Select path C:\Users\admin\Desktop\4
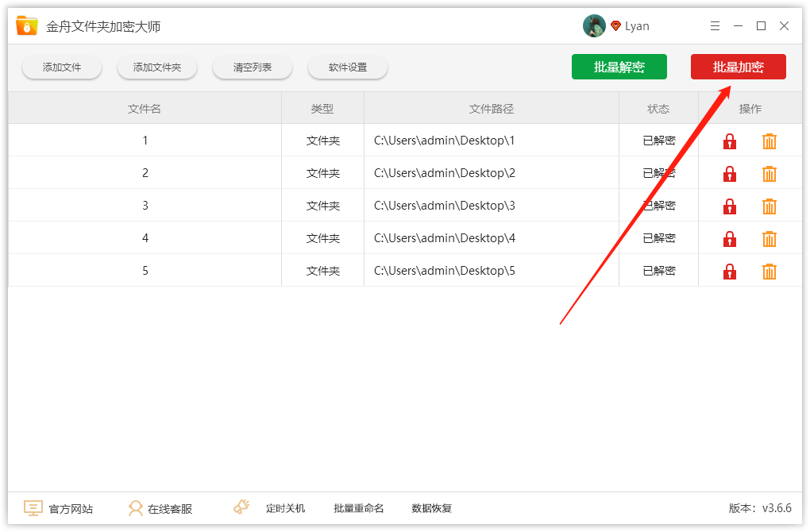 [444, 238]
